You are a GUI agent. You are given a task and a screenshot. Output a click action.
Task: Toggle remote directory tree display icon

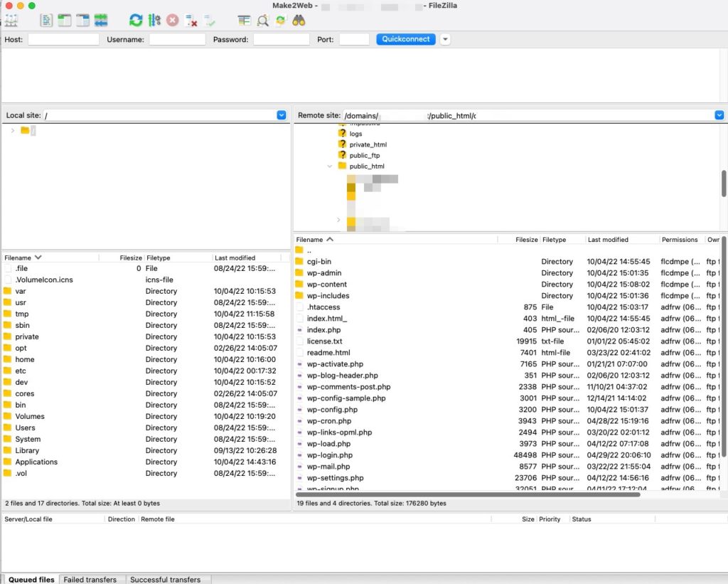(x=82, y=21)
